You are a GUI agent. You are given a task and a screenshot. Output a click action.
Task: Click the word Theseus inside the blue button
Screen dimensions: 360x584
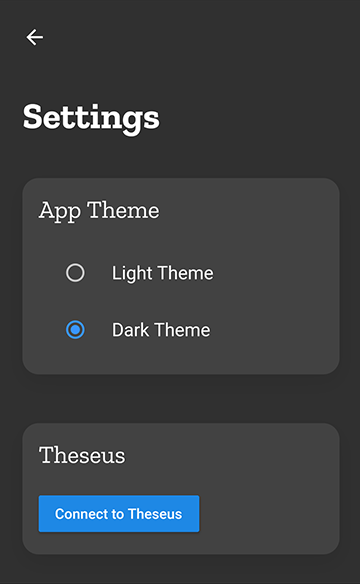click(155, 514)
